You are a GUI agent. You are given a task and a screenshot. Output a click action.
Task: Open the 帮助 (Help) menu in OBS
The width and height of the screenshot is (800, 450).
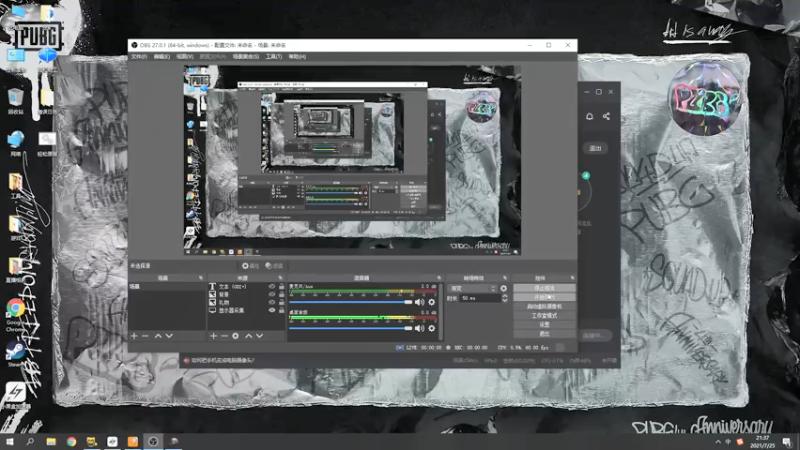(297, 57)
